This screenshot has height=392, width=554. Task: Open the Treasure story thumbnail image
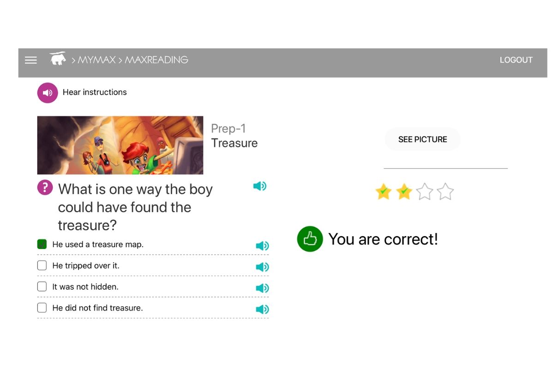[120, 145]
